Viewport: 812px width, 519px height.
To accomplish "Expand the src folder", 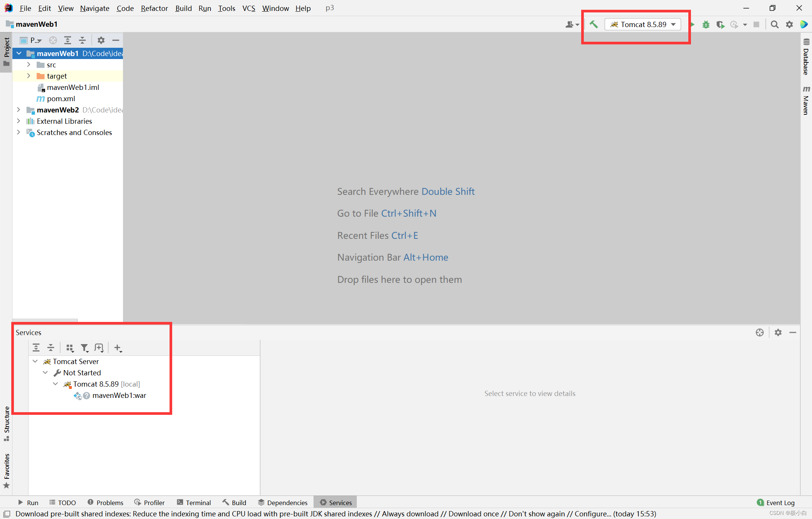I will tap(29, 65).
